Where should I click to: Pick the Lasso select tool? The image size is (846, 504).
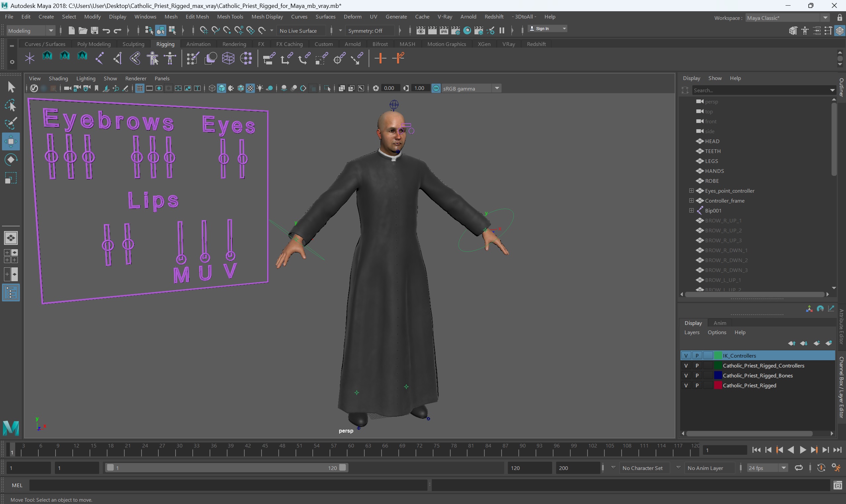click(11, 106)
